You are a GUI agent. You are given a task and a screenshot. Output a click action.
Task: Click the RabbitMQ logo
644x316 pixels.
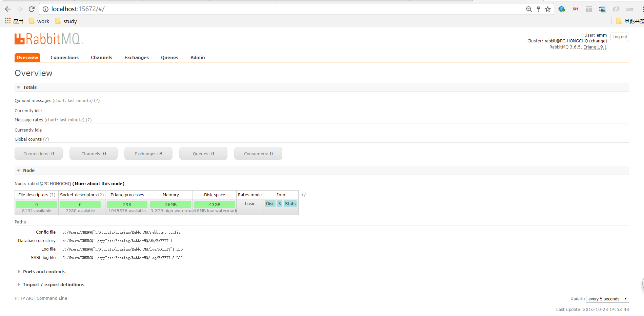coord(48,39)
